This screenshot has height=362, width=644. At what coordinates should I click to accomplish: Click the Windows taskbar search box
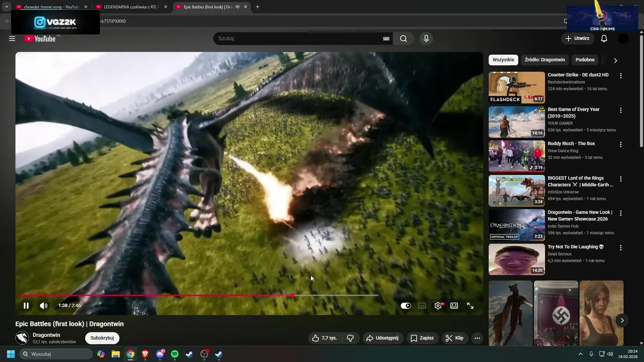pyautogui.click(x=56, y=354)
